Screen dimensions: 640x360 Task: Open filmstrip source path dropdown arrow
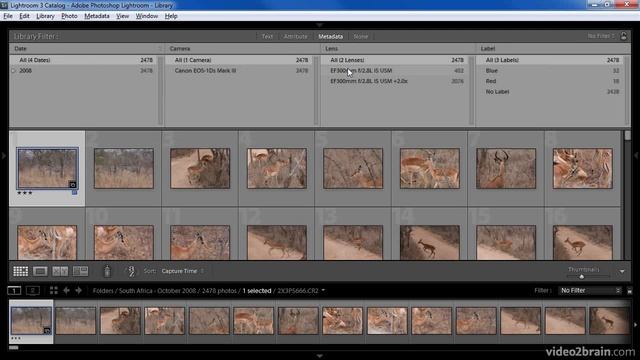[x=323, y=291]
